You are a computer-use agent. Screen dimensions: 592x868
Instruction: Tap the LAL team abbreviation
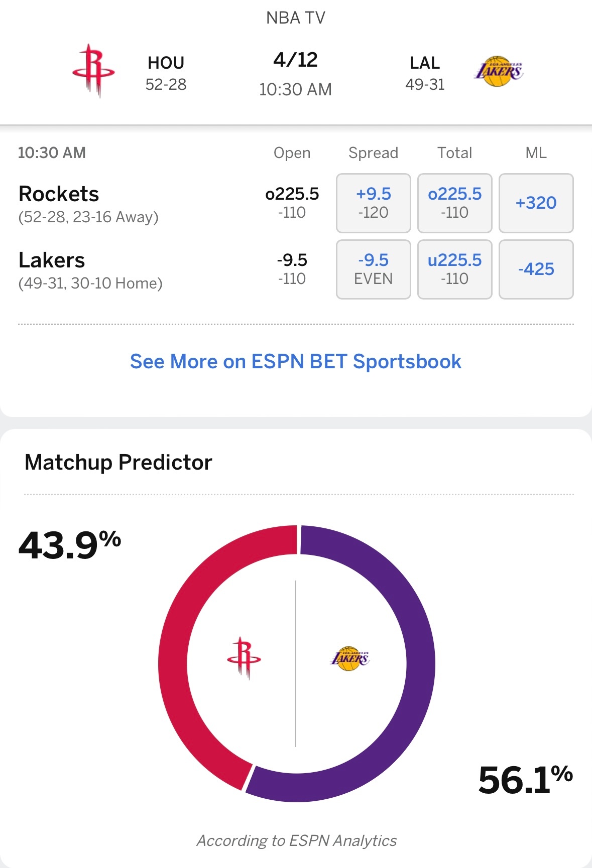coord(425,63)
